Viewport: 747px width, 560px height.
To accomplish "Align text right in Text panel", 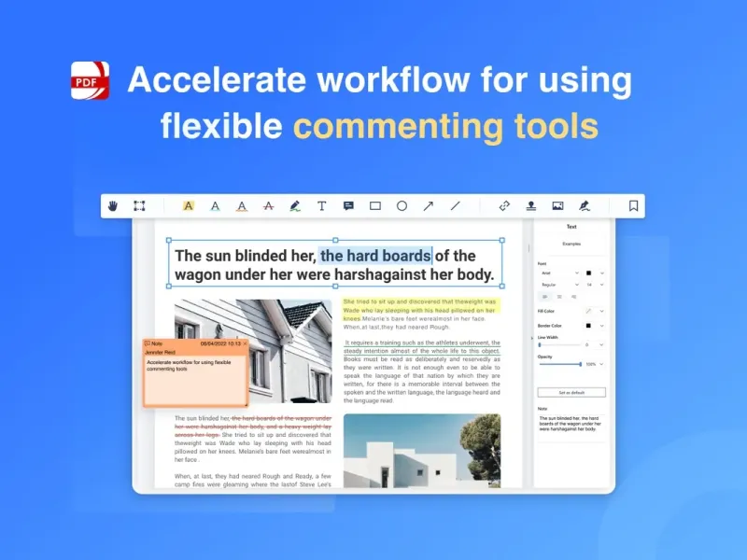I will (573, 297).
